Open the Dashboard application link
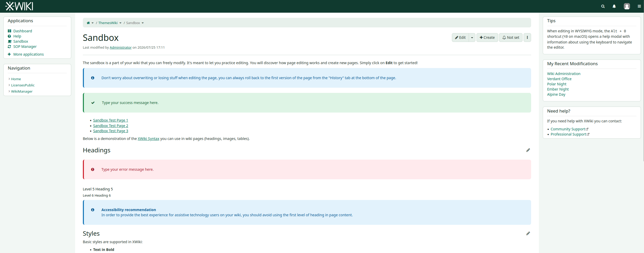644x253 pixels. (23, 31)
